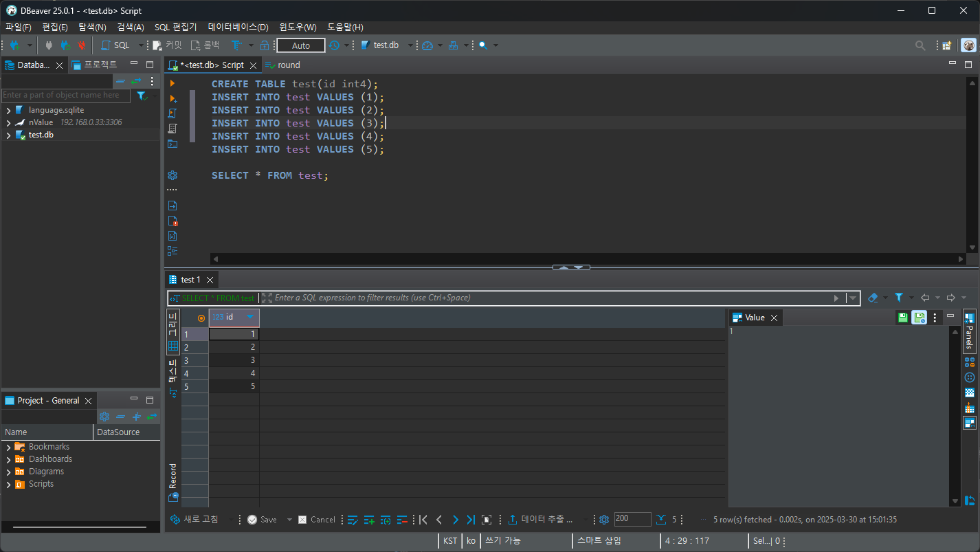Open the 편집(E) menu
The width and height of the screenshot is (980, 552).
coord(55,27)
